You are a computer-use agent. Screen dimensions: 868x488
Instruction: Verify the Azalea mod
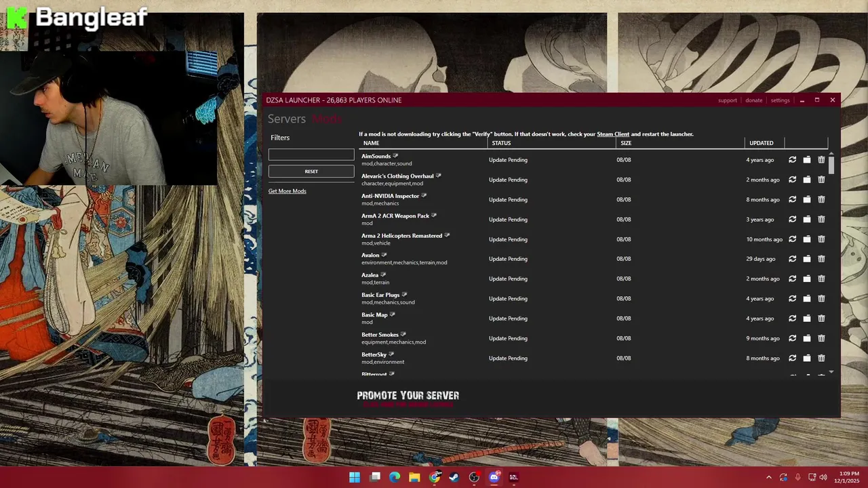792,279
